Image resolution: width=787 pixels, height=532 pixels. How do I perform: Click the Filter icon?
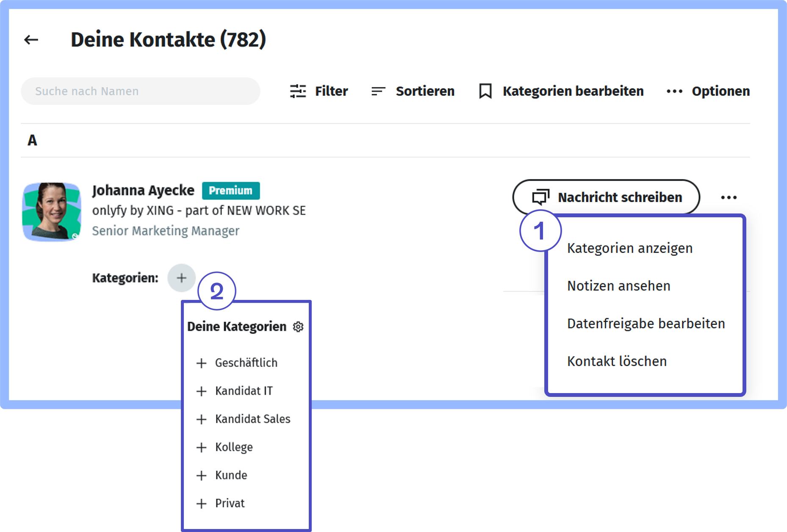(x=298, y=91)
